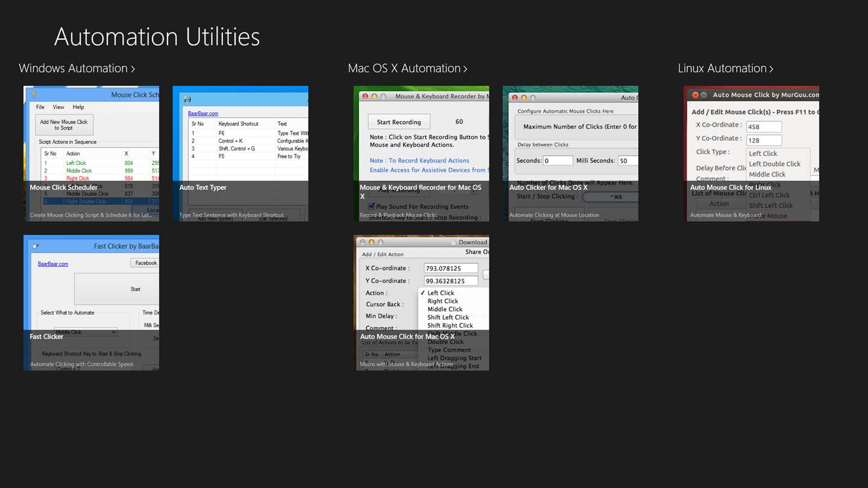The width and height of the screenshot is (868, 488).
Task: Open the Auto Text Typer tile
Action: [241, 154]
